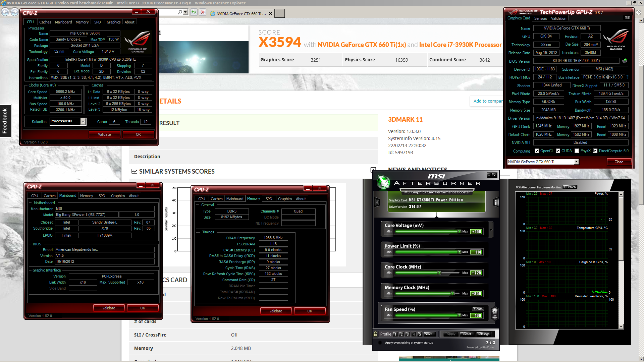Select Afterburner profile slot 5

point(420,334)
